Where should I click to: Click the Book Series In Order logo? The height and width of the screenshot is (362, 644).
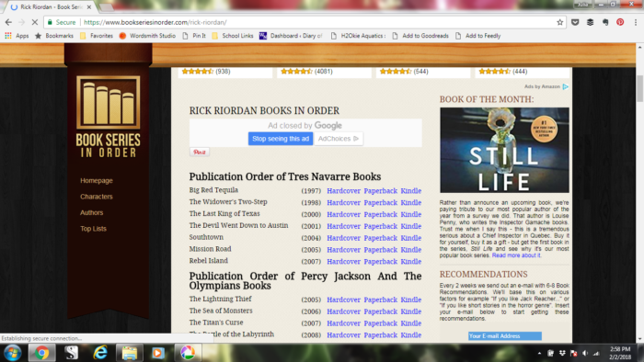coord(108,117)
